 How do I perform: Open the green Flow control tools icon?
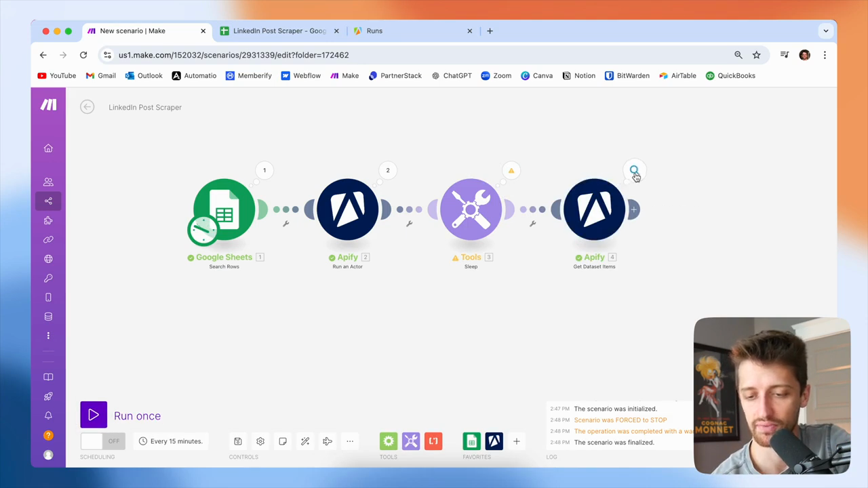389,441
